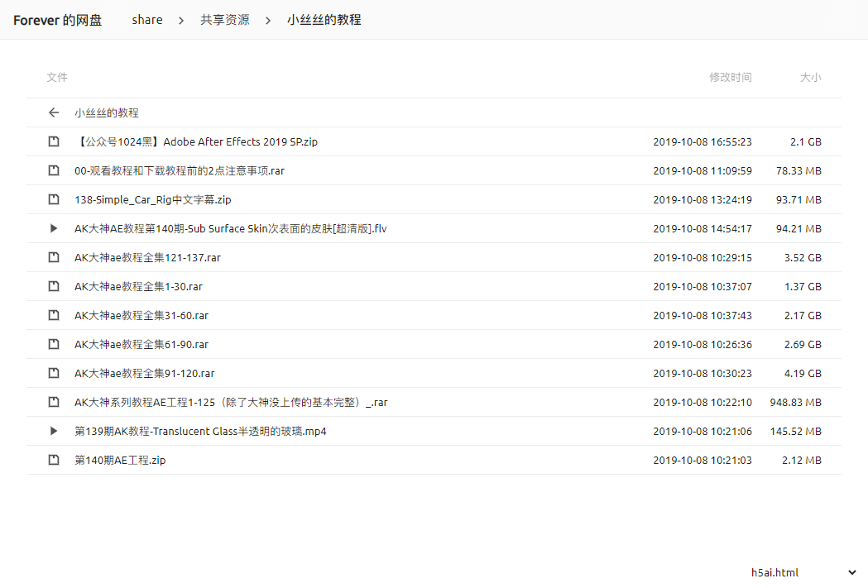Click Forever 的网盘 home title

[x=58, y=20]
